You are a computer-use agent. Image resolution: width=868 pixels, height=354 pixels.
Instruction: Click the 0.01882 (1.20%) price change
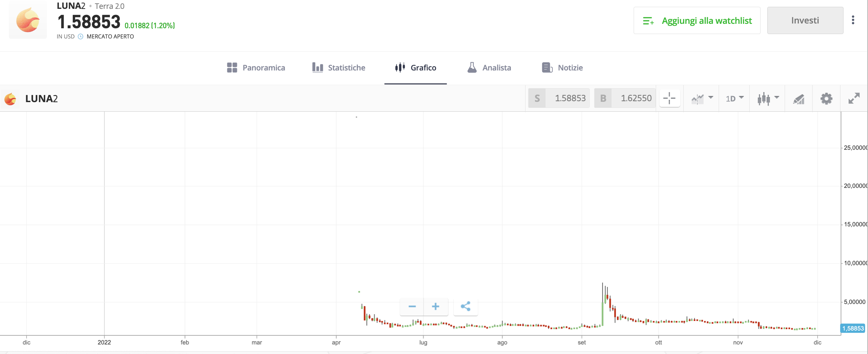click(x=150, y=26)
